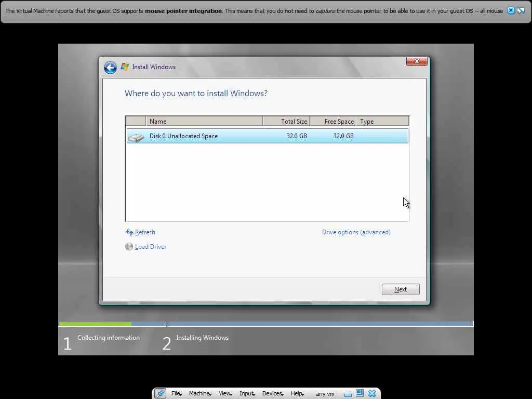This screenshot has height=399, width=532.
Task: Click the Total Size column header
Action: pyautogui.click(x=286, y=121)
